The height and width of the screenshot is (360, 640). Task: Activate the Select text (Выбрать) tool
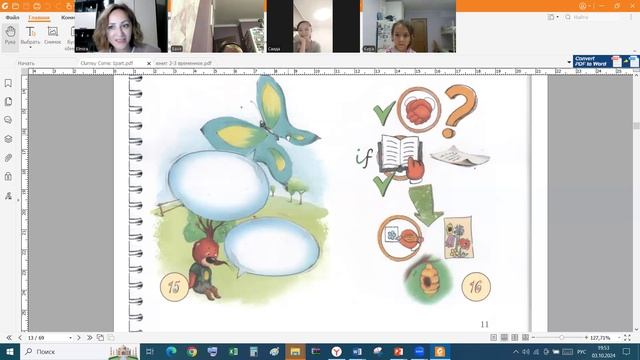click(30, 36)
